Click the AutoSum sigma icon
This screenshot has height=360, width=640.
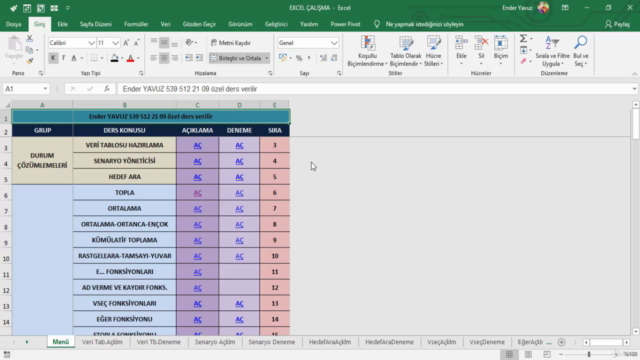pos(523,38)
